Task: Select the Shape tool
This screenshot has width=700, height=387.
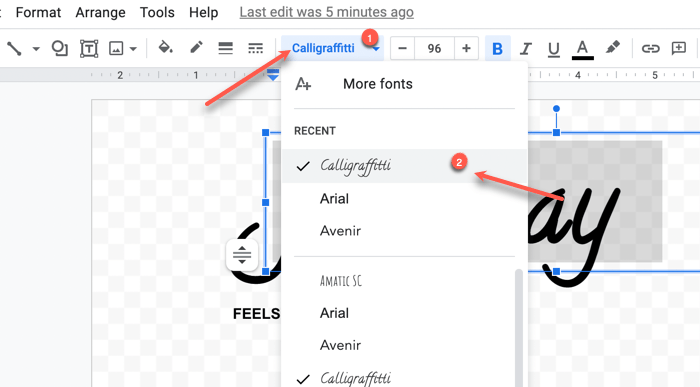Action: (x=59, y=48)
